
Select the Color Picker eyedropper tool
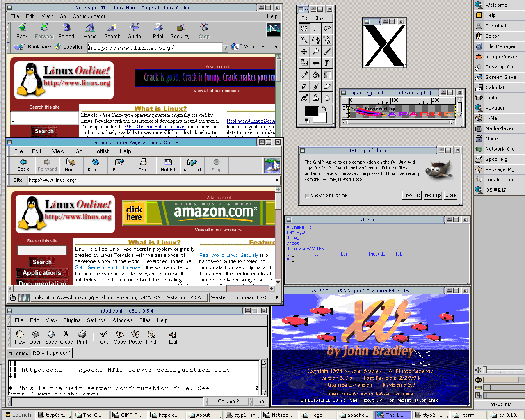[304, 75]
